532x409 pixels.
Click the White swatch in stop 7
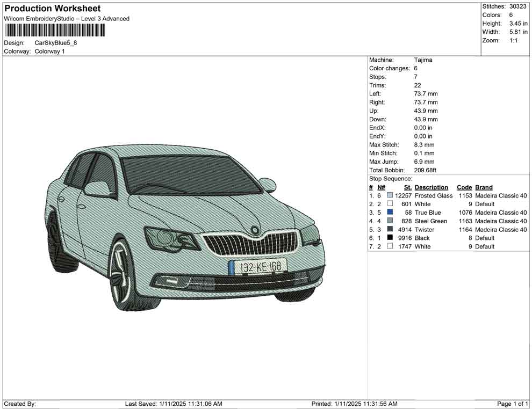point(390,246)
